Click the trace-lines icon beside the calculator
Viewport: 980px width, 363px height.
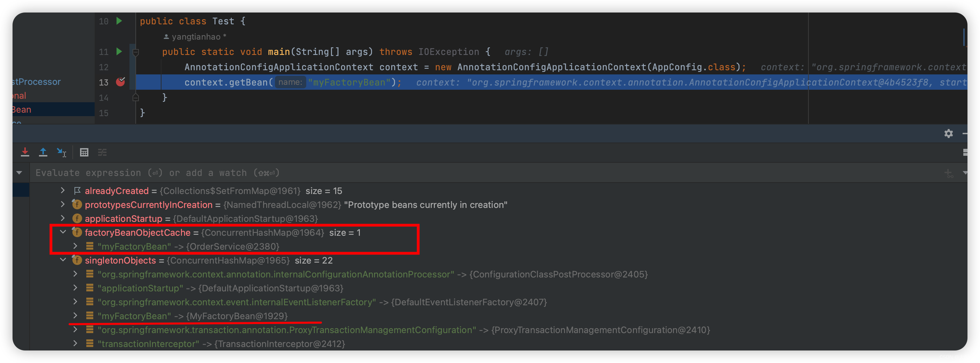102,152
